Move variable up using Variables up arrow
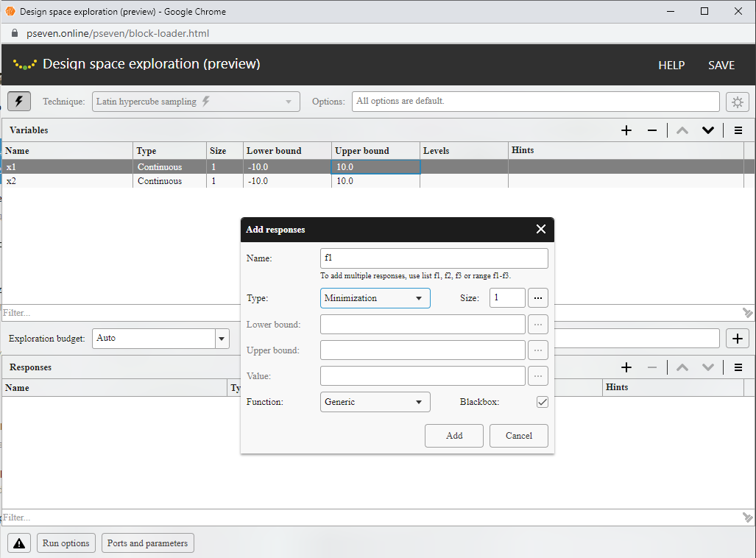756x558 pixels. tap(682, 130)
